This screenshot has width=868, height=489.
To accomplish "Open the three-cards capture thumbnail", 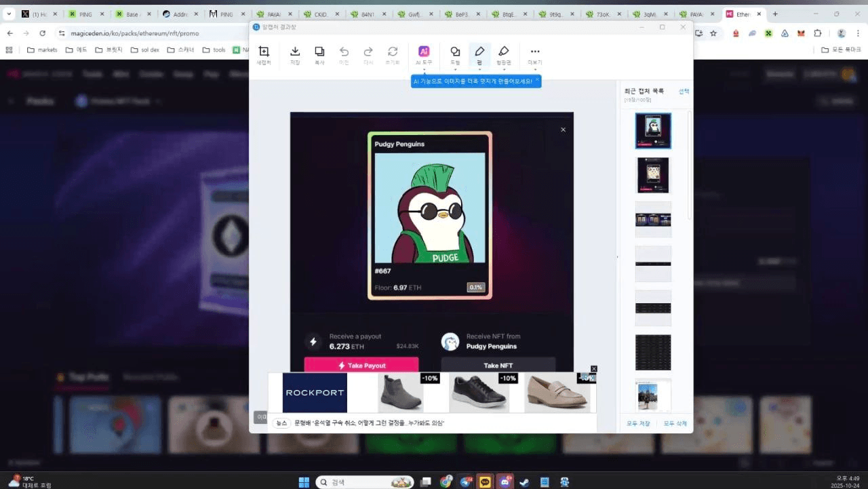I will click(x=653, y=219).
